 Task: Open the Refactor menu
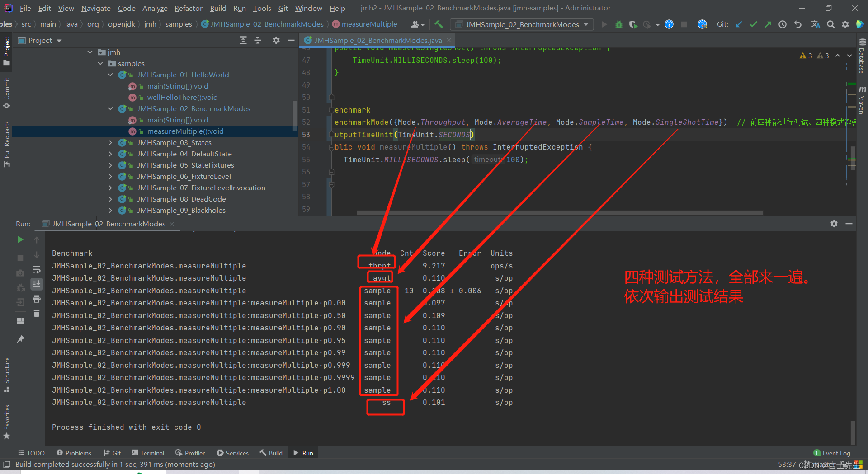click(x=188, y=8)
